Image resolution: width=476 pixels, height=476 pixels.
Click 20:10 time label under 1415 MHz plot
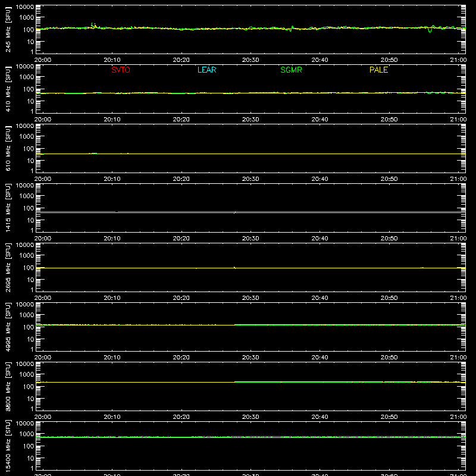click(x=112, y=239)
